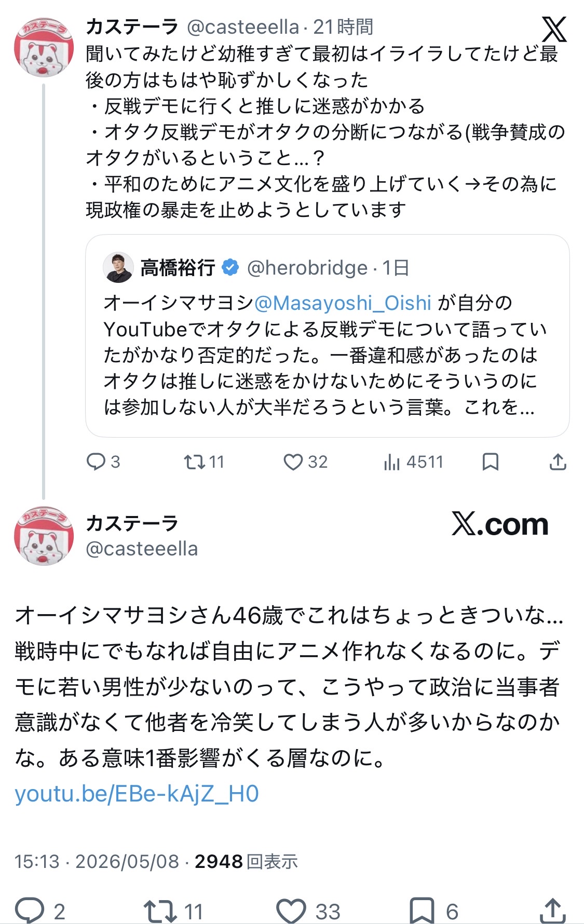584x924 pixels.
Task: Tap the カステーラ avatar on main tweet
Action: (x=44, y=536)
